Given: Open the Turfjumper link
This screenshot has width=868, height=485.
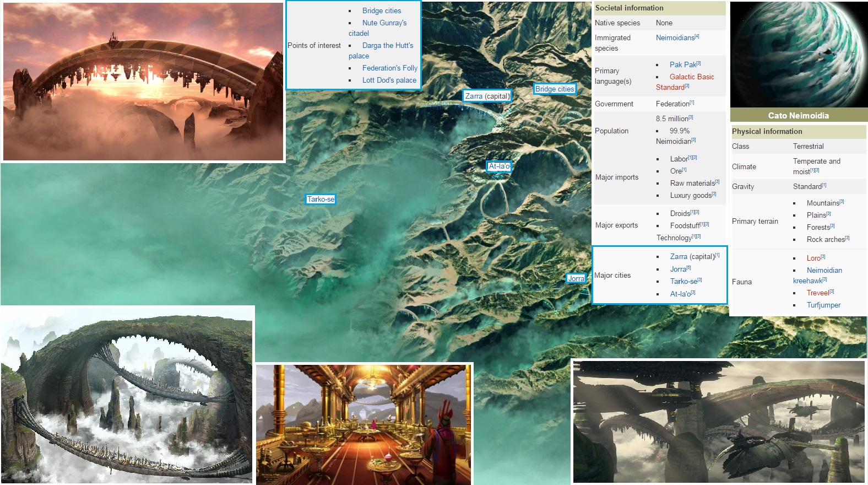Looking at the screenshot, I should click(x=823, y=305).
